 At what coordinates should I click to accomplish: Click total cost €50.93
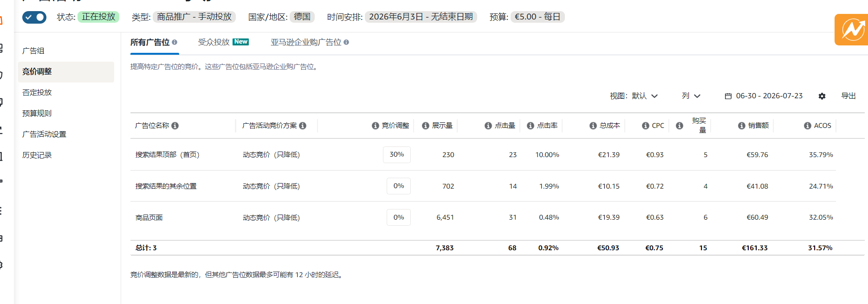coord(608,248)
